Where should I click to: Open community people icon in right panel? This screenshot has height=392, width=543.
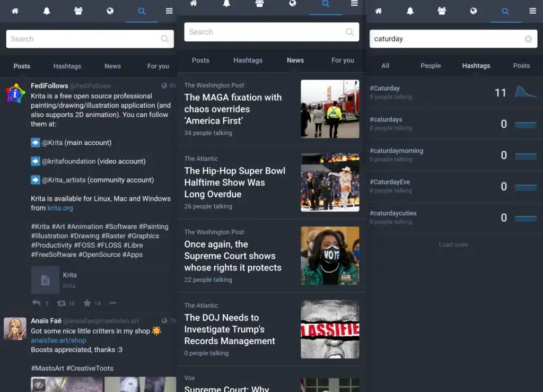pyautogui.click(x=442, y=11)
